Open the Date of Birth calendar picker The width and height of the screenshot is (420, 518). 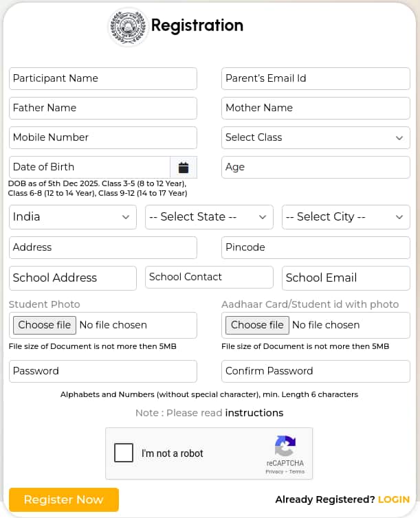184,168
